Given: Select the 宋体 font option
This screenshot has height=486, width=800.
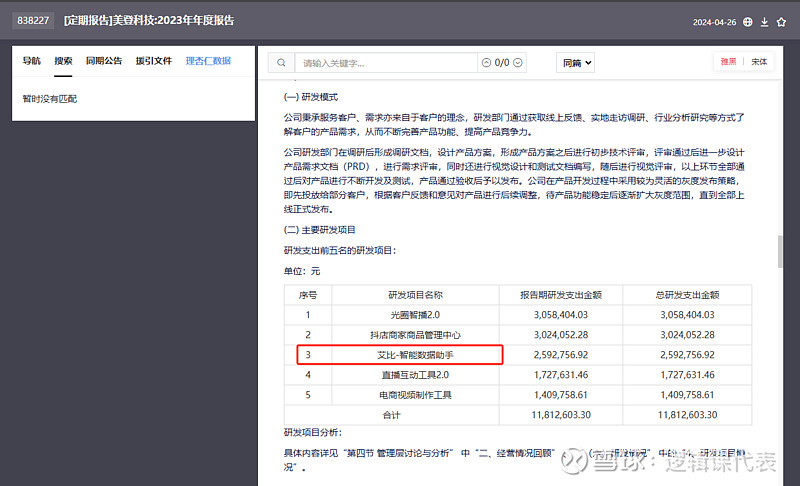Looking at the screenshot, I should click(x=759, y=62).
